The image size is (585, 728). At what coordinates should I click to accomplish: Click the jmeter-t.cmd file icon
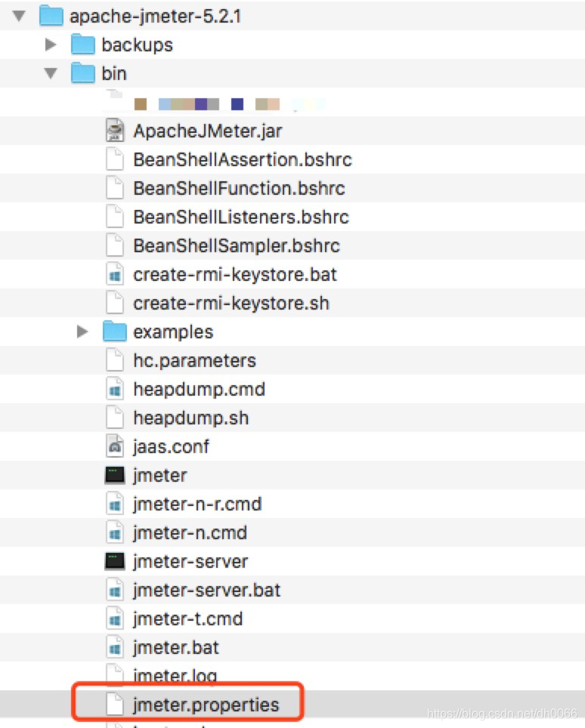(x=115, y=619)
